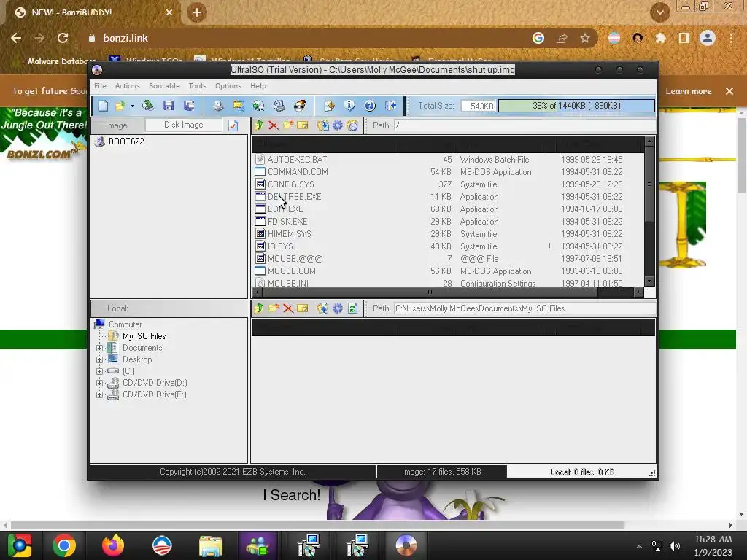Select the BOOT622 volume in image tree

point(125,141)
